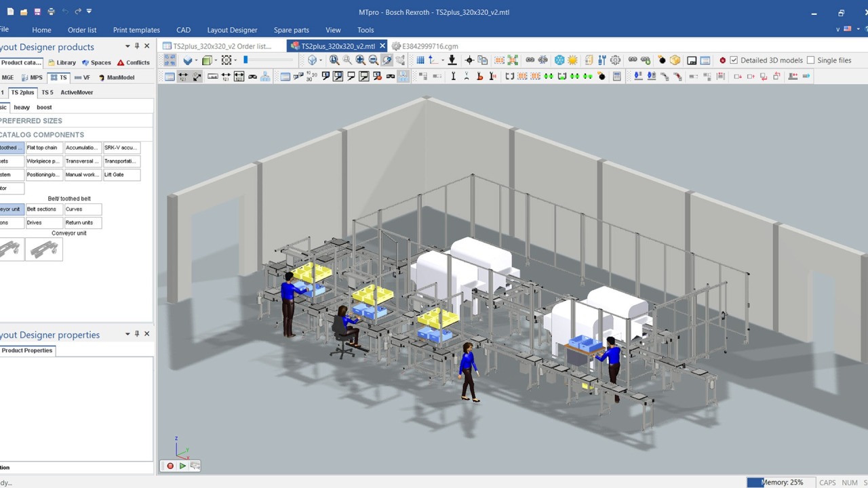
Task: Select the Zoom In magnifier tool
Action: coord(360,60)
